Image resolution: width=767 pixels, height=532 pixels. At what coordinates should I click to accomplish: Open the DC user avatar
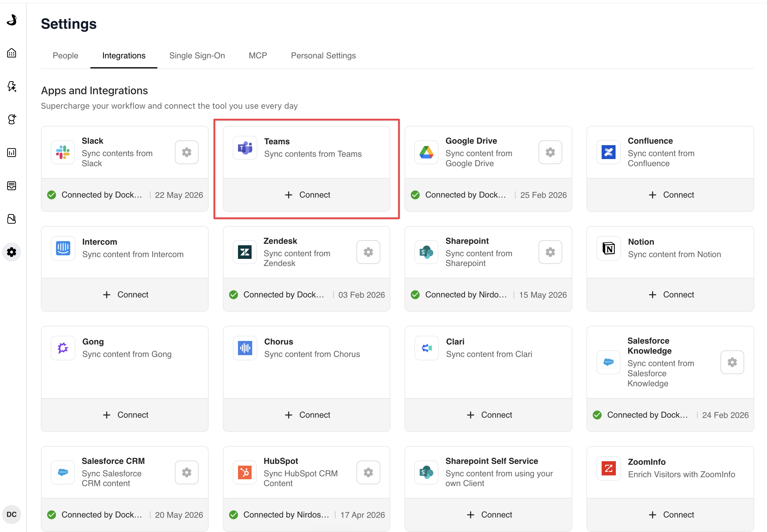click(12, 514)
